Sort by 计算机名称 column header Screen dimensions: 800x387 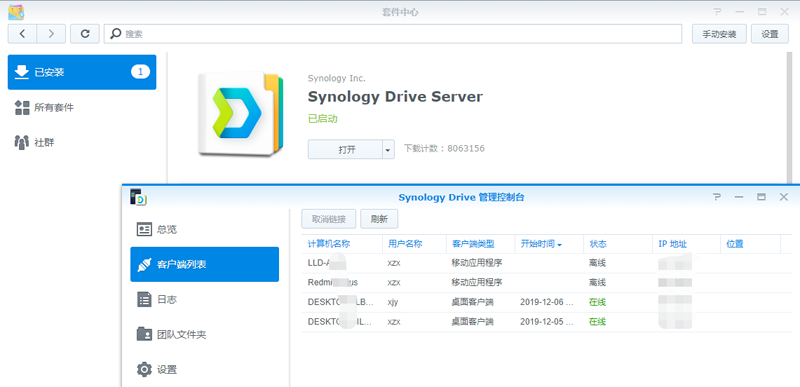(342, 244)
